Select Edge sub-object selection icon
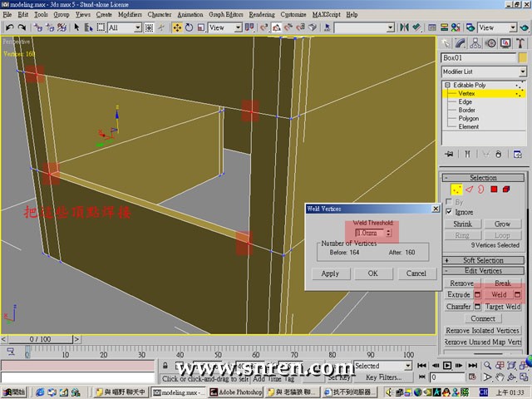This screenshot has height=399, width=532. 469,190
